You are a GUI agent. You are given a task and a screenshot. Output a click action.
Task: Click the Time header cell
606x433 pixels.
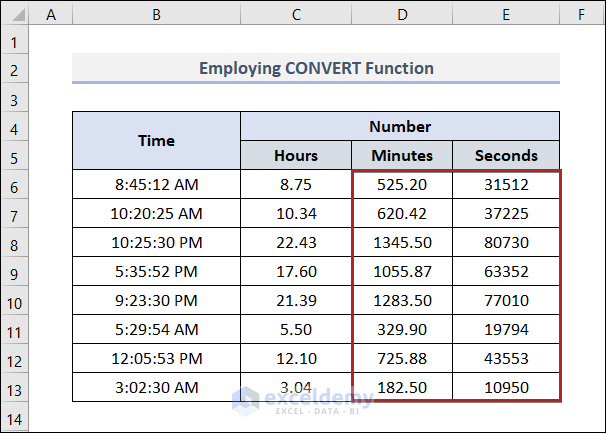point(156,140)
